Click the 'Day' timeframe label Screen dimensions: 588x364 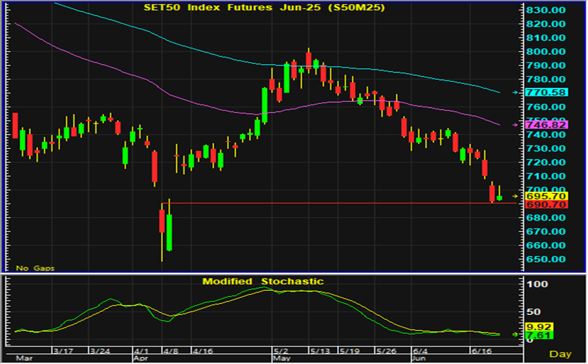[x=560, y=354]
